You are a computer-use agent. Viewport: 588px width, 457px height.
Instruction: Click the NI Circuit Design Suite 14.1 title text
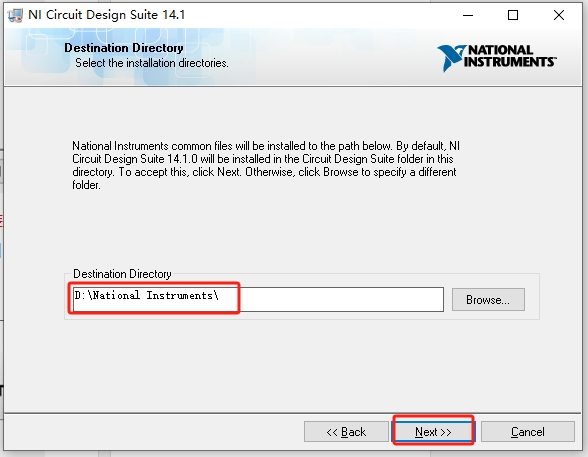pos(106,15)
